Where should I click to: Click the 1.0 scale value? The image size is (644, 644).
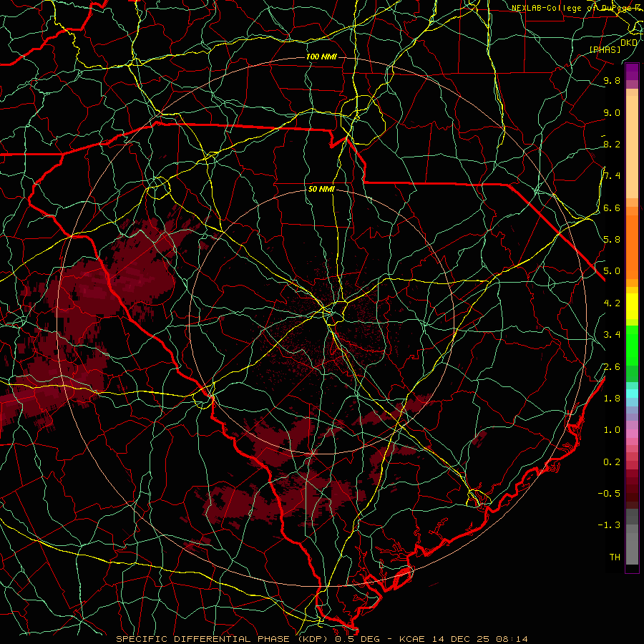point(612,430)
